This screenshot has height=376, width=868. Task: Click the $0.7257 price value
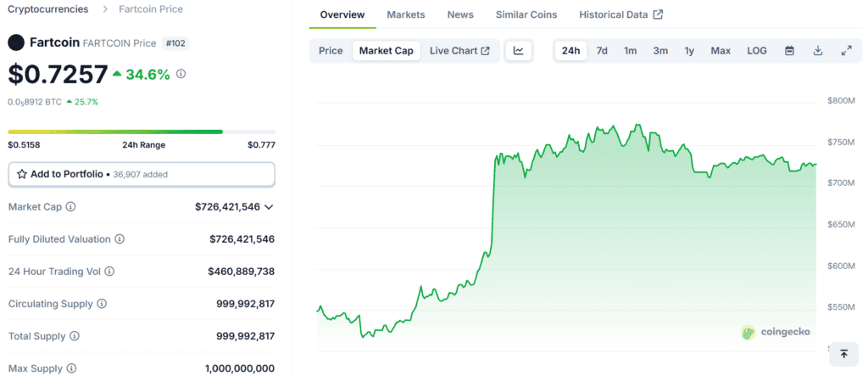pos(58,75)
